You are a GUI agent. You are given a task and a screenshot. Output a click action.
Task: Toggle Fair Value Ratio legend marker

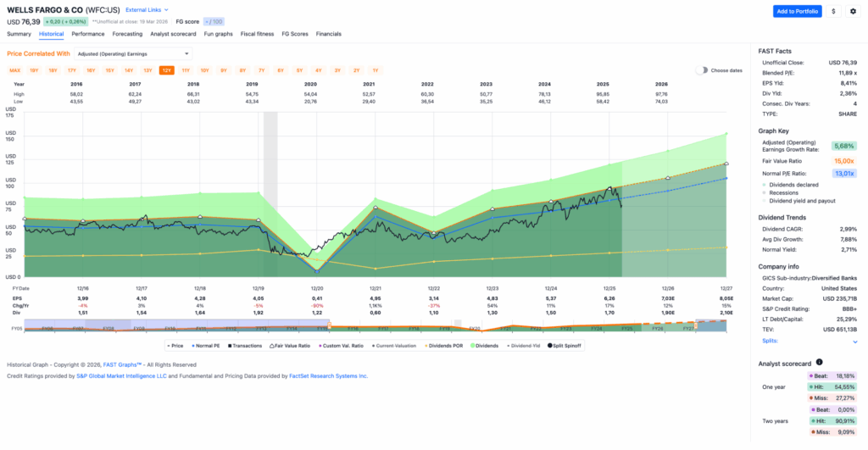tap(292, 346)
